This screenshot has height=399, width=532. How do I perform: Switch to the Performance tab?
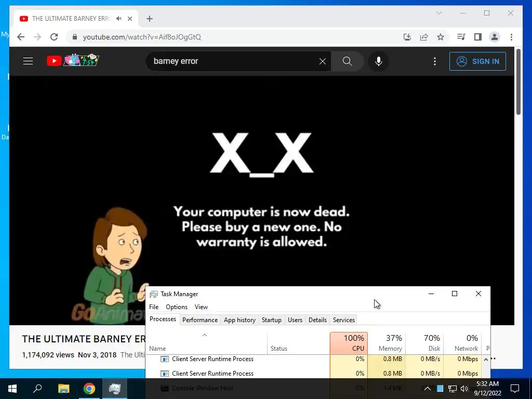point(200,320)
